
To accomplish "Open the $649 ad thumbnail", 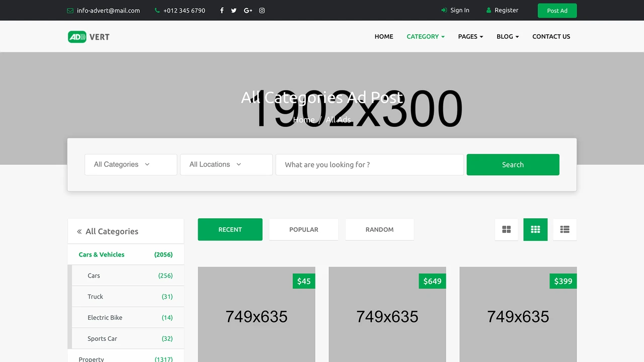I will (x=387, y=314).
